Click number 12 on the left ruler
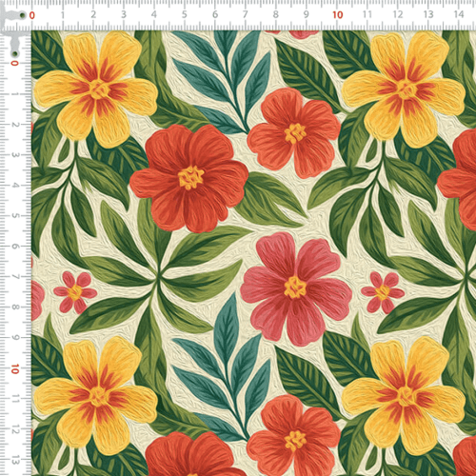476x476 pixels. click(x=14, y=429)
